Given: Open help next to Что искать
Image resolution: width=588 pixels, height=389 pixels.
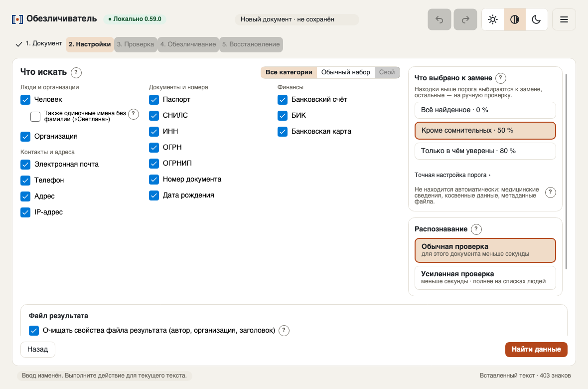Looking at the screenshot, I should click(76, 72).
